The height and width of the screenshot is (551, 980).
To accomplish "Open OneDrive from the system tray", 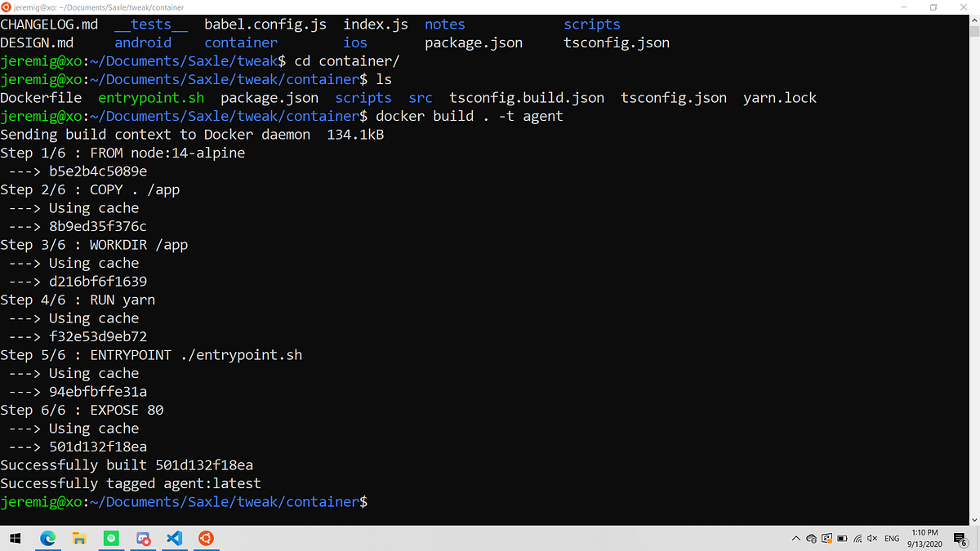I will click(x=811, y=538).
